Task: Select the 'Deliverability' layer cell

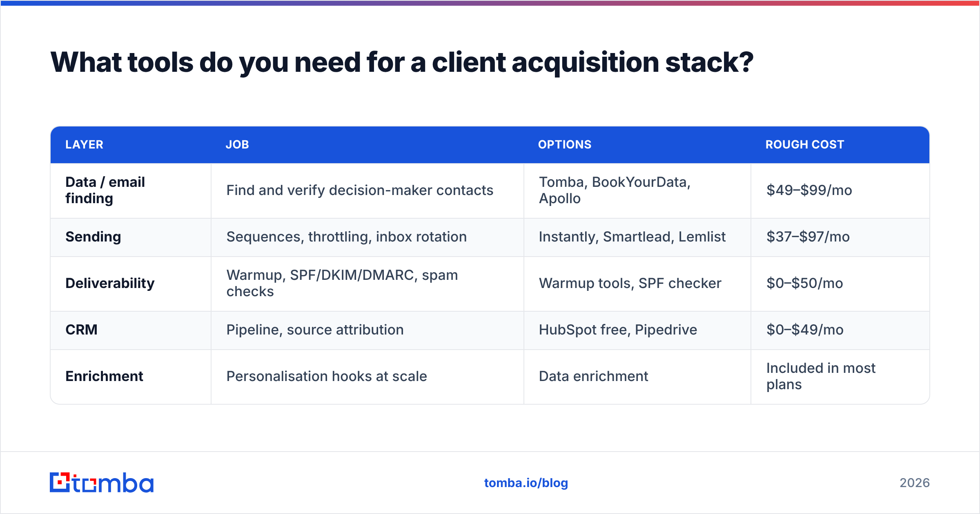Action: pos(131,284)
